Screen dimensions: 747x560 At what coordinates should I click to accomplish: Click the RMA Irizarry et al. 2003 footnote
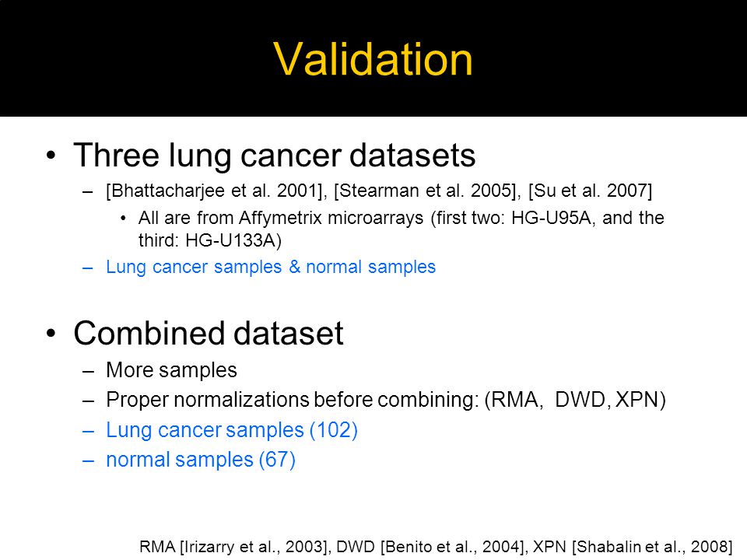pos(235,547)
